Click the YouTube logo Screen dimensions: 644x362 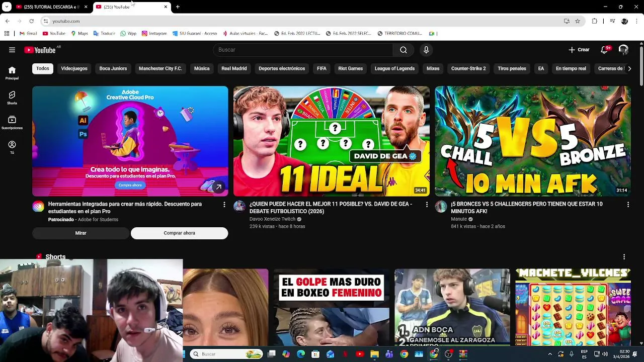click(x=40, y=50)
